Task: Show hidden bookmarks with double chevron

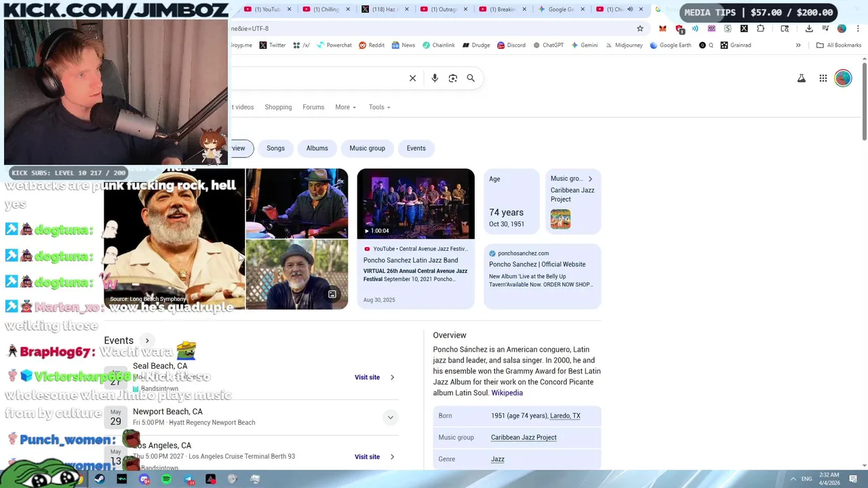Action: (798, 45)
